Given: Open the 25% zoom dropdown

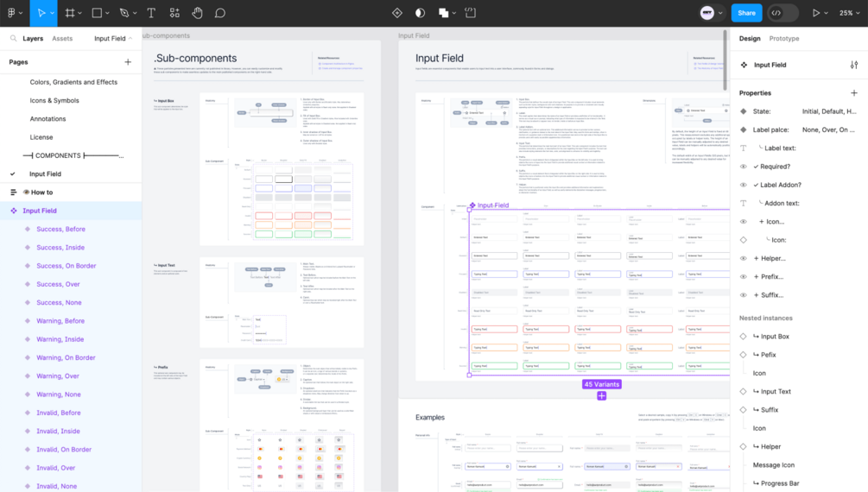Looking at the screenshot, I should [849, 13].
